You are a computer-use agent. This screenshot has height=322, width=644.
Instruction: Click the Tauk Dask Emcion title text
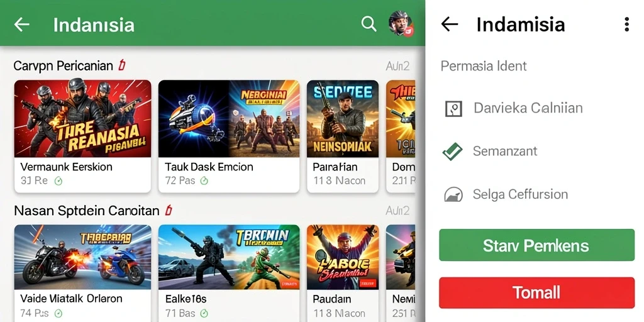point(209,167)
